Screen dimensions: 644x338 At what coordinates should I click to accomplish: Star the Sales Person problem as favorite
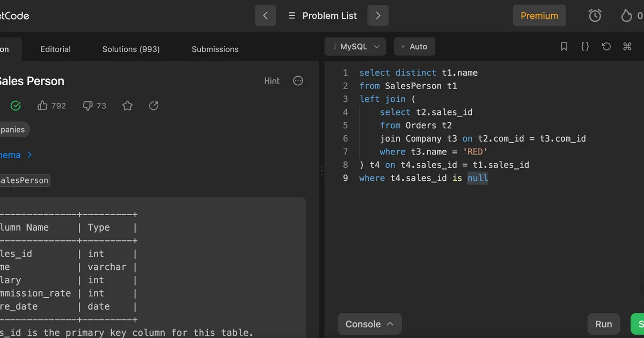[127, 106]
